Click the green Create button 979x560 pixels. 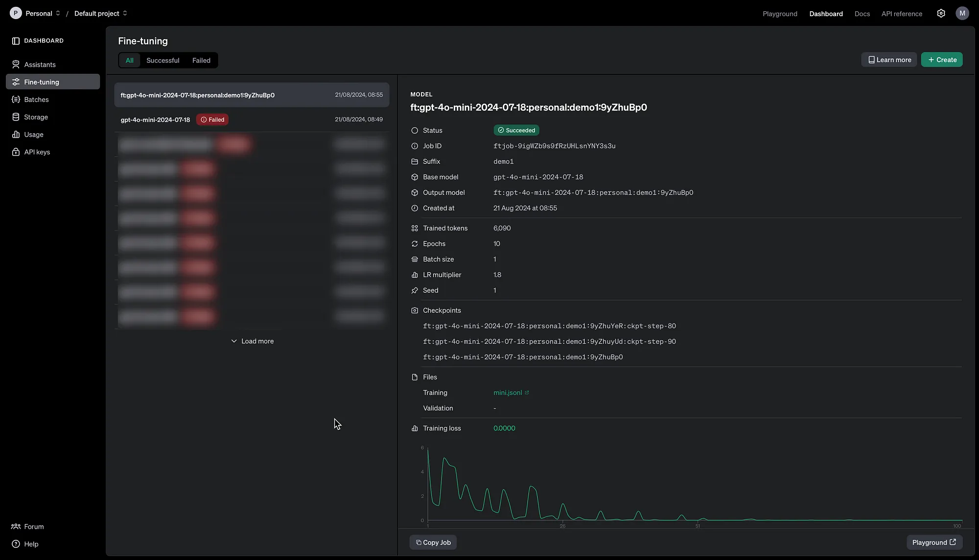pos(942,60)
